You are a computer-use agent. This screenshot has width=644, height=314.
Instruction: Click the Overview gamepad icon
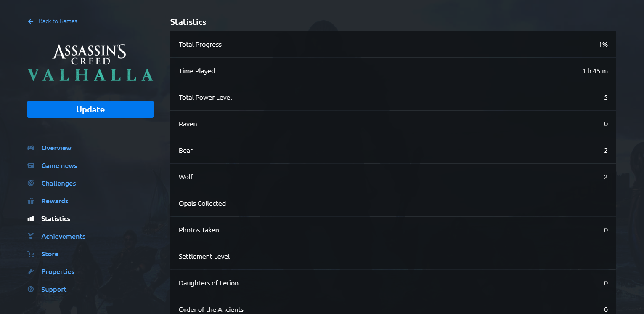31,148
